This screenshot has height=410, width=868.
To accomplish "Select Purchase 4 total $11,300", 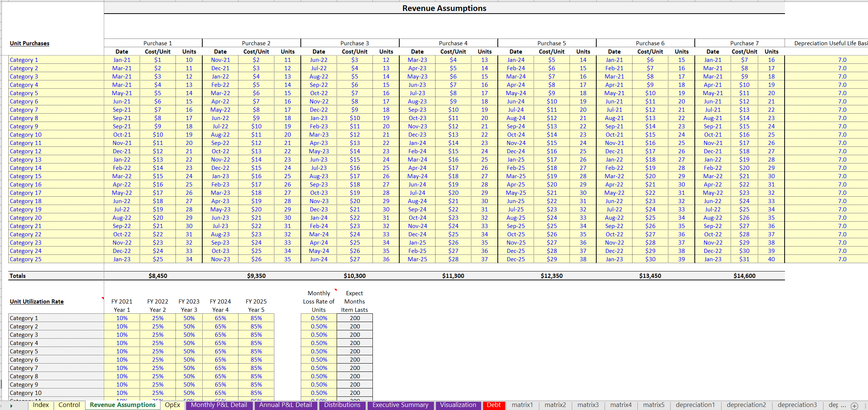I will tap(453, 276).
